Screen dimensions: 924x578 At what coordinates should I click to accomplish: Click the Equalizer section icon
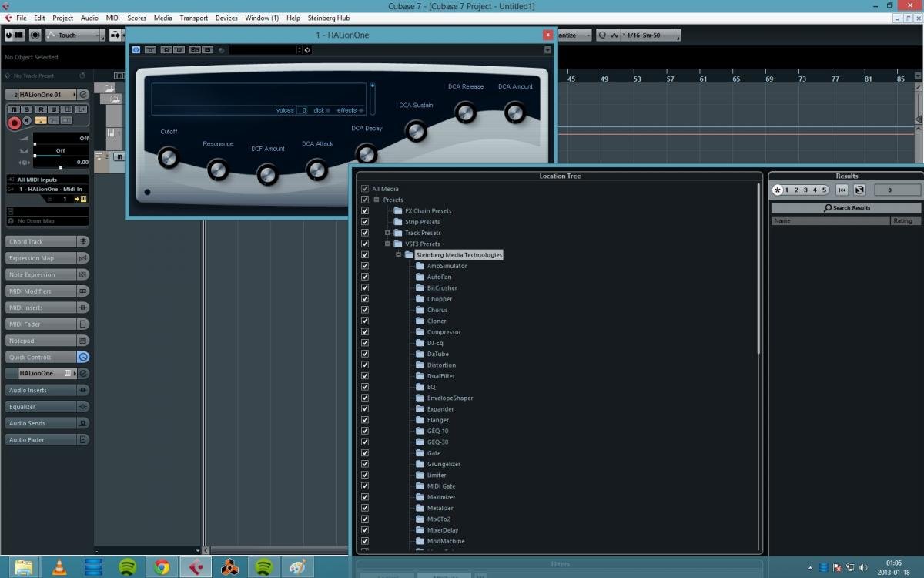coord(83,406)
